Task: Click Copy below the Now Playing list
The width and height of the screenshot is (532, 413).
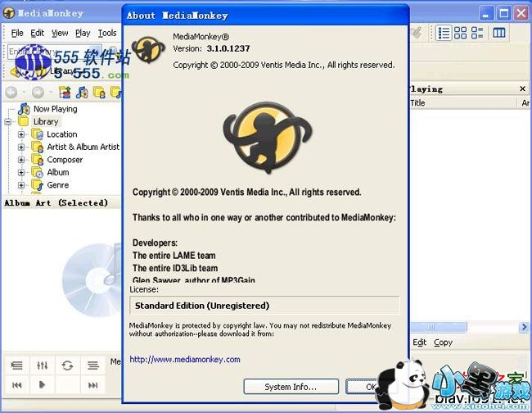Action: pos(443,343)
